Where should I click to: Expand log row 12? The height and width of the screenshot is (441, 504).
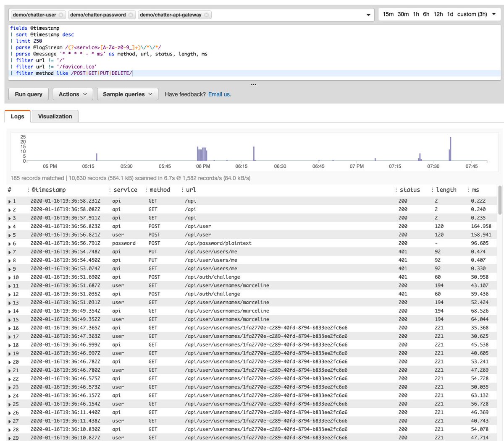pyautogui.click(x=10, y=295)
